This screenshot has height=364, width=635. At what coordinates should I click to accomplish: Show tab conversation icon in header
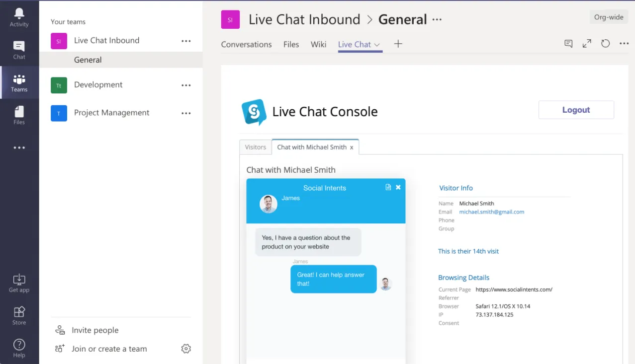pyautogui.click(x=568, y=44)
